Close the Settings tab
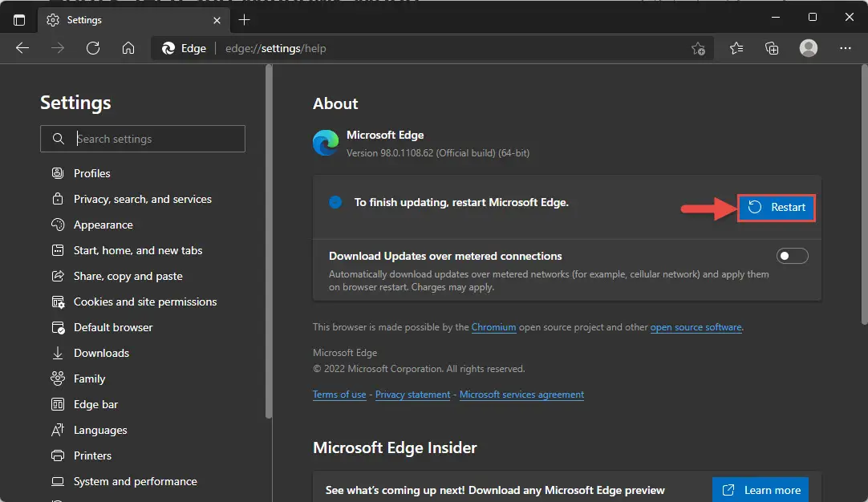The height and width of the screenshot is (502, 868). pyautogui.click(x=217, y=20)
